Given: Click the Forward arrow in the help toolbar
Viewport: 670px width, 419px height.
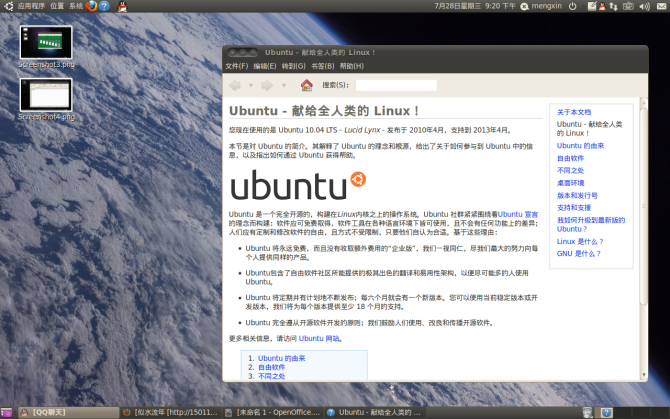Looking at the screenshot, I should pyautogui.click(x=267, y=85).
